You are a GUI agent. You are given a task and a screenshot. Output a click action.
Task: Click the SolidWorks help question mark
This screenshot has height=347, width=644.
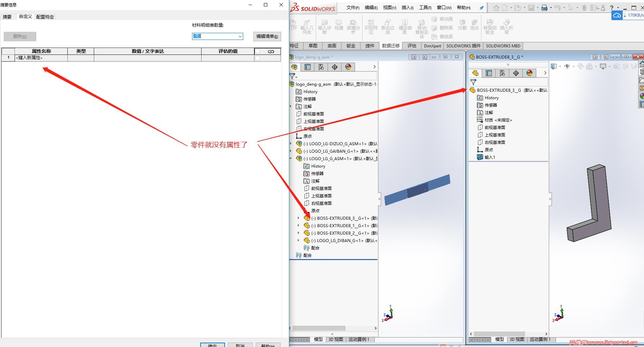pyautogui.click(x=611, y=8)
